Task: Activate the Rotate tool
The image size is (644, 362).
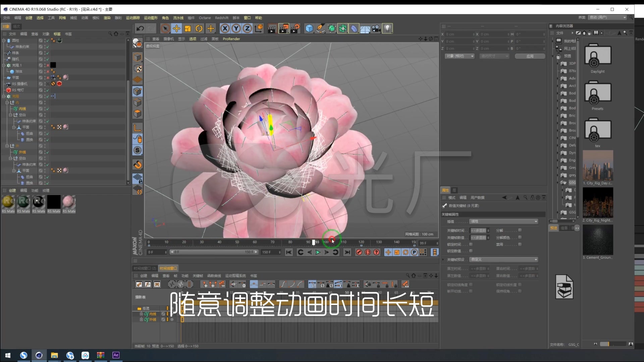Action: coord(199,28)
